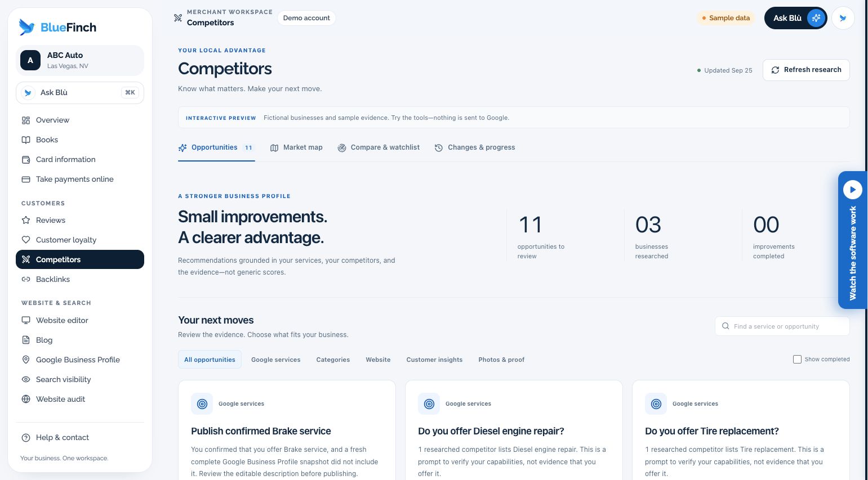Click the target icon on Diesel engine repair card
The width and height of the screenshot is (868, 480).
[429, 404]
